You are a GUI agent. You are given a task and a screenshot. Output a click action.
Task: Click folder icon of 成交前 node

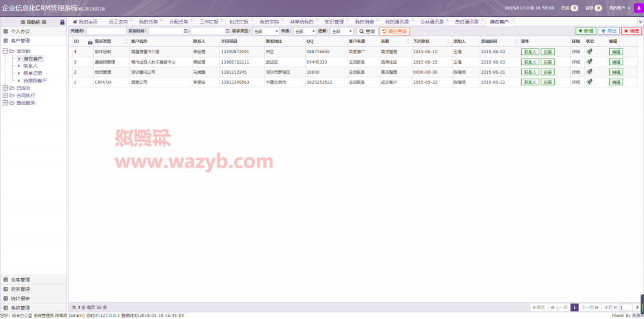[12, 51]
